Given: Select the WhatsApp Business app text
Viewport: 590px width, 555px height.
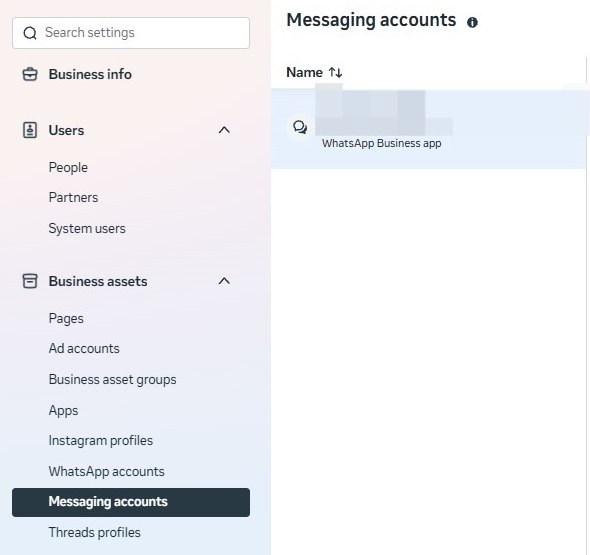Looking at the screenshot, I should [382, 143].
